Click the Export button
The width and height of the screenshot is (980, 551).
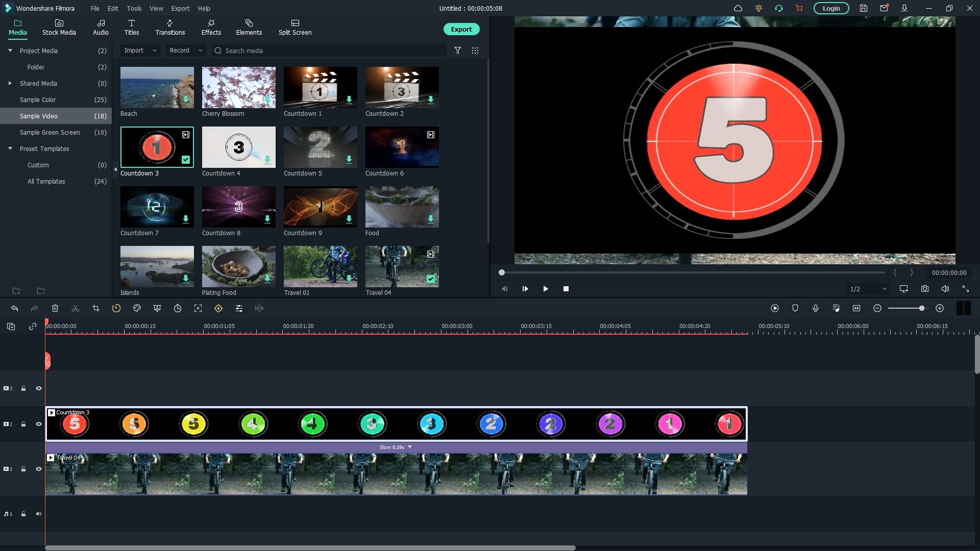tap(461, 29)
